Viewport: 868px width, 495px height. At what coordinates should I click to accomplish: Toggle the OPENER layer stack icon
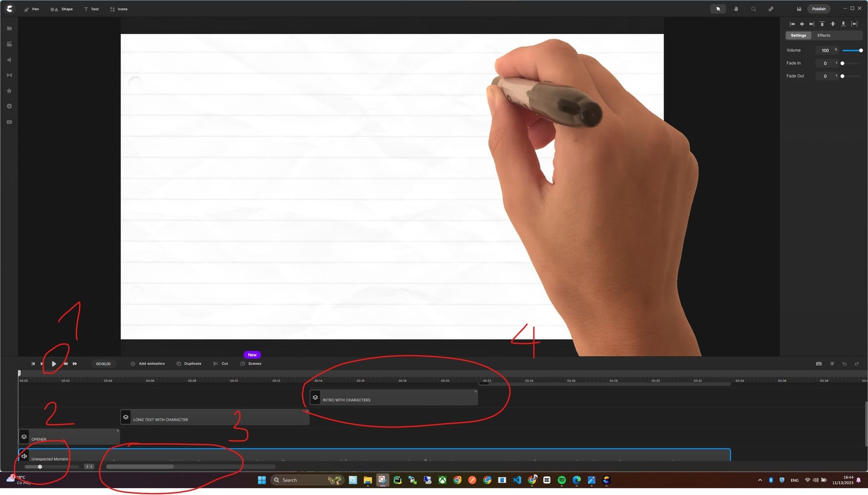tap(24, 437)
